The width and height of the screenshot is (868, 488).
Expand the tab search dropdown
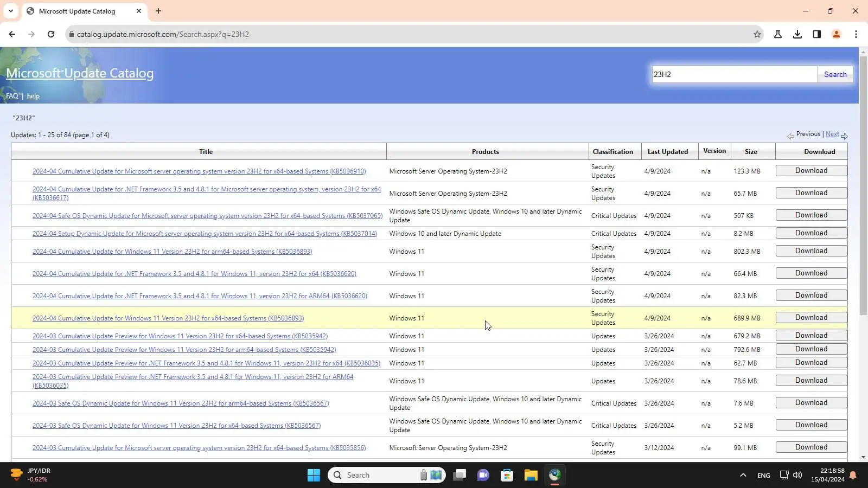pos(11,11)
